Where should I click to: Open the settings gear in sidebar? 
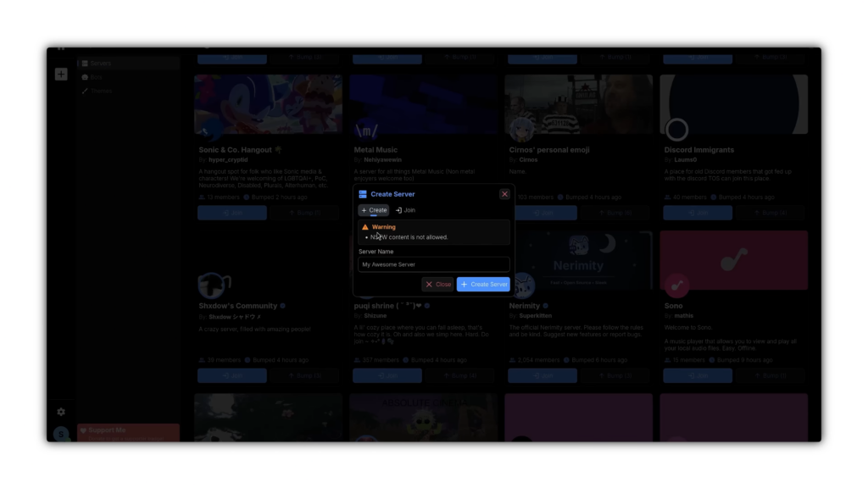(61, 412)
